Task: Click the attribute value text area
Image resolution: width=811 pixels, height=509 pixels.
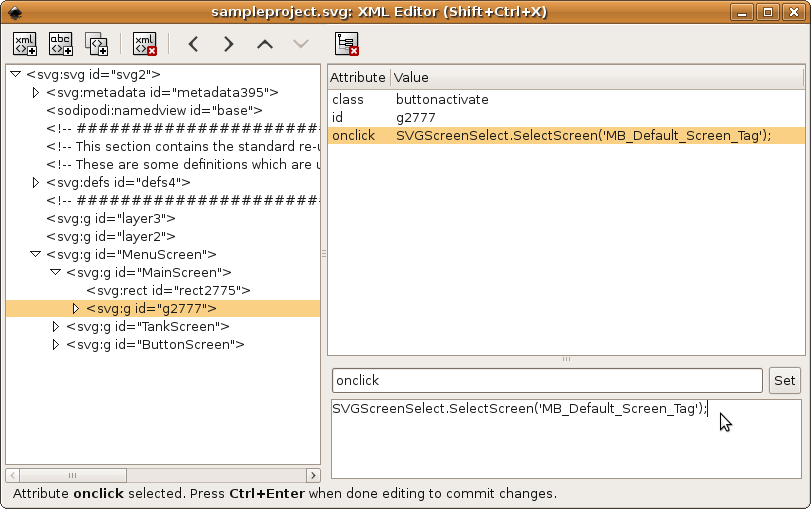Action: pos(566,439)
